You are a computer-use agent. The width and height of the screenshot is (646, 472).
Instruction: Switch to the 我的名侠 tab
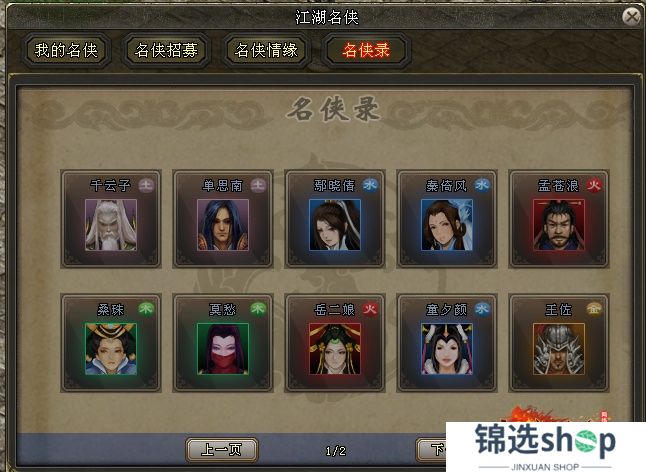pyautogui.click(x=66, y=51)
